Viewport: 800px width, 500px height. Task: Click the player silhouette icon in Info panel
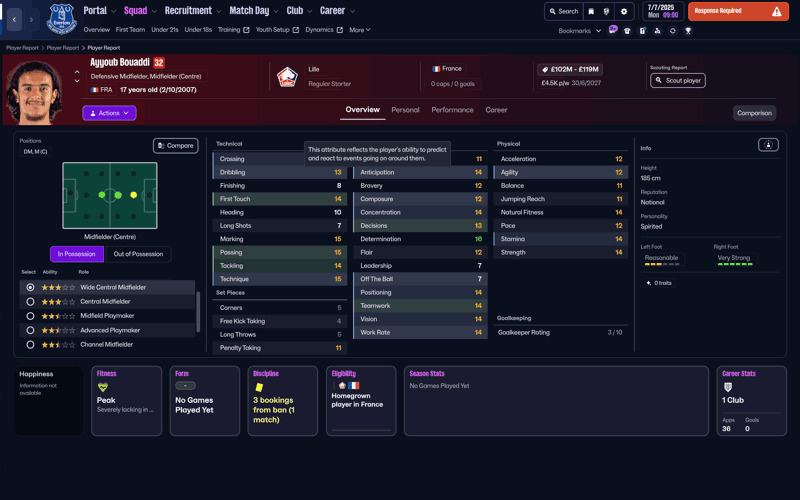click(768, 145)
